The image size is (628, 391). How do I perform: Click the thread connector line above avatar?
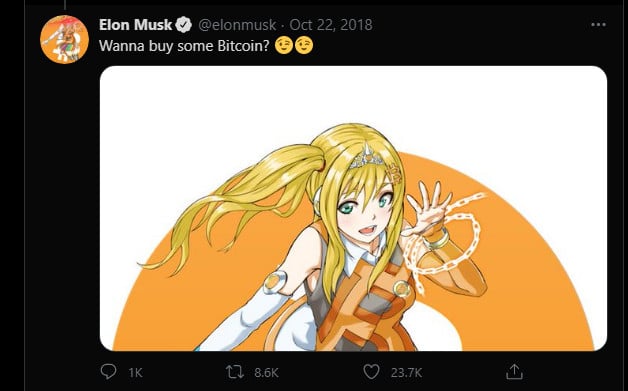[64, 5]
